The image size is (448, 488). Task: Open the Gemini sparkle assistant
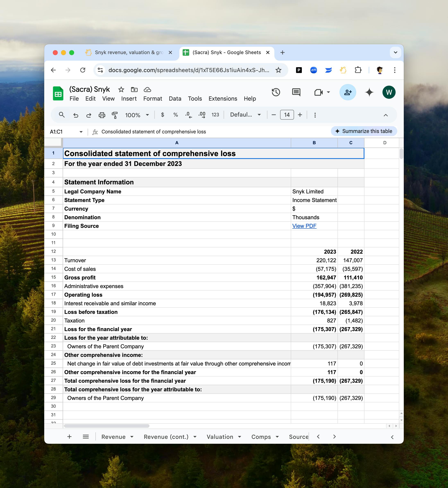(369, 92)
